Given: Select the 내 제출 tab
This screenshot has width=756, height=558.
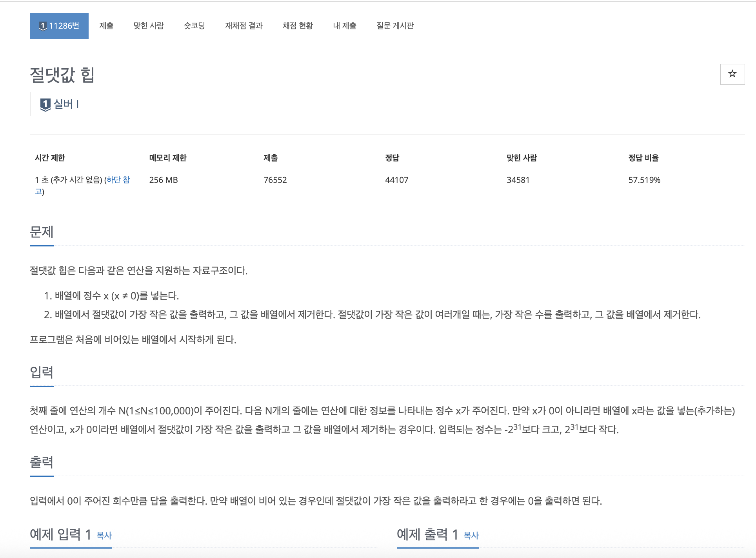Looking at the screenshot, I should [x=345, y=26].
